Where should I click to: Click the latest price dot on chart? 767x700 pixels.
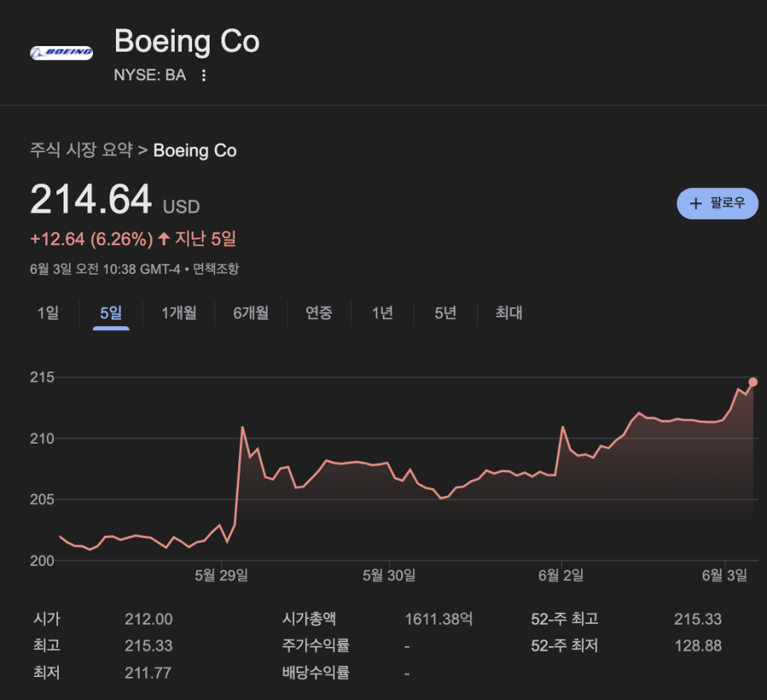(x=753, y=382)
